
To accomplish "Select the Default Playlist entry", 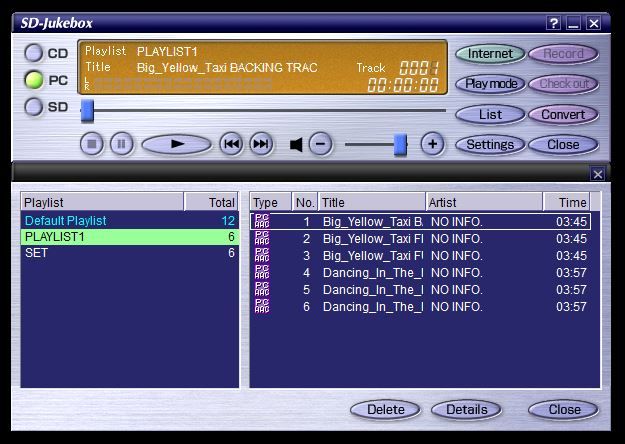I will coord(66,220).
